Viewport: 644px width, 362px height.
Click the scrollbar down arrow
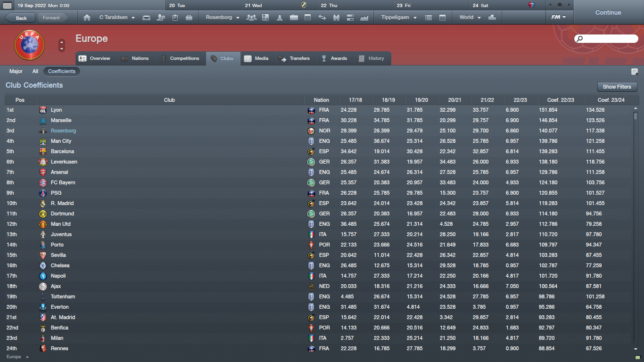pyautogui.click(x=635, y=349)
